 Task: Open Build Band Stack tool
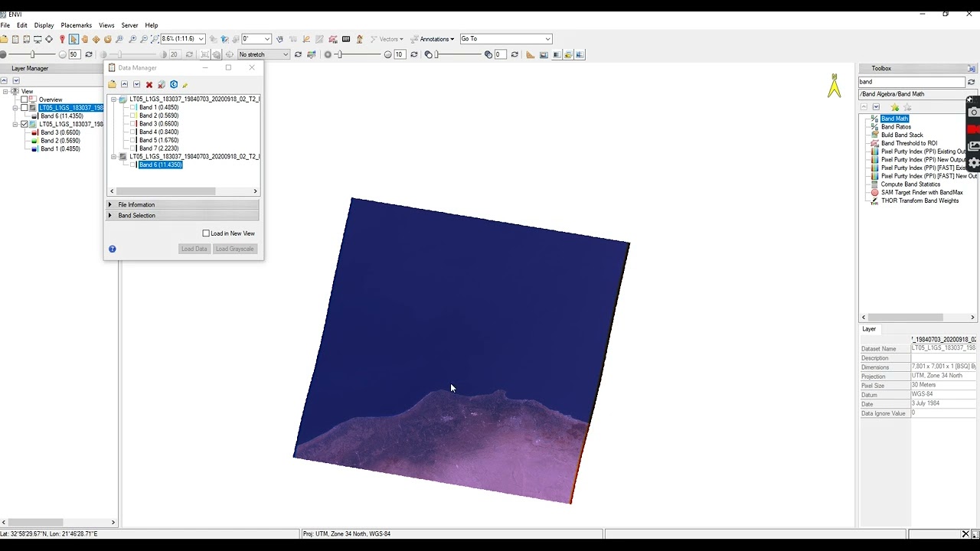click(902, 135)
